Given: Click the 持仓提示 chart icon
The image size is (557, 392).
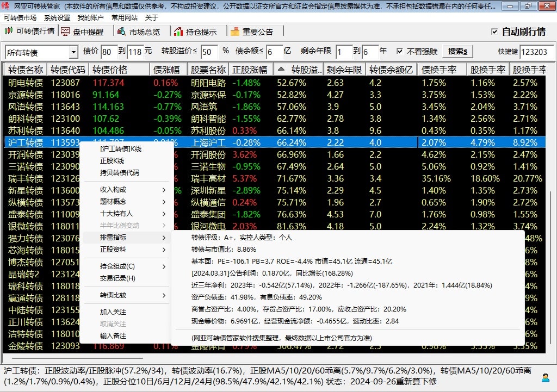Looking at the screenshot, I should pyautogui.click(x=178, y=31).
